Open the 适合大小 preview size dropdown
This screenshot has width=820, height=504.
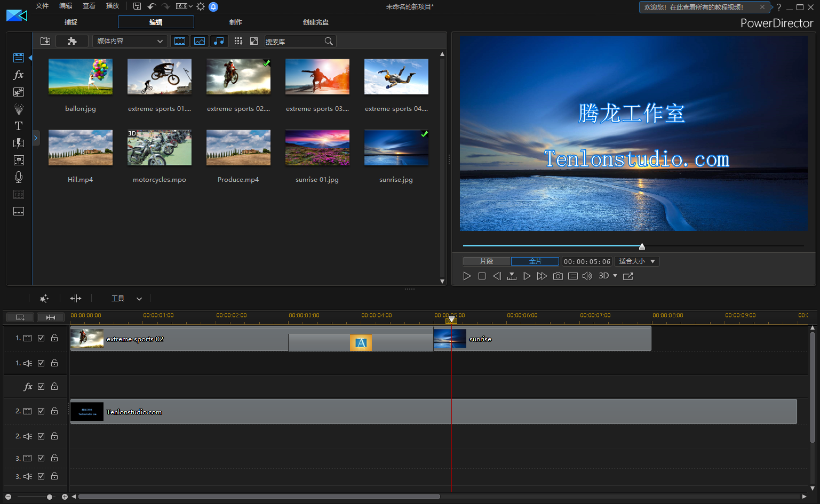pyautogui.click(x=637, y=261)
